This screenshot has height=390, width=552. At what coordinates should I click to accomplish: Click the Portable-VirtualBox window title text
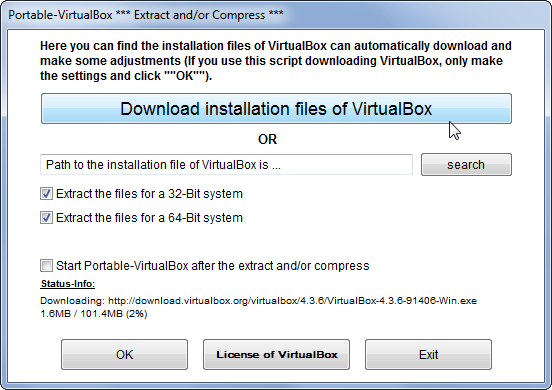[146, 15]
